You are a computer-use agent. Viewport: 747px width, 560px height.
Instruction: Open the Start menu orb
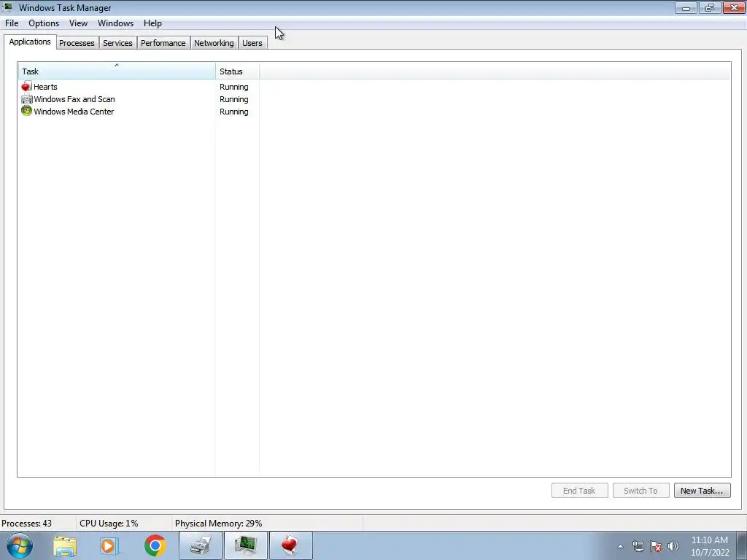coord(20,545)
